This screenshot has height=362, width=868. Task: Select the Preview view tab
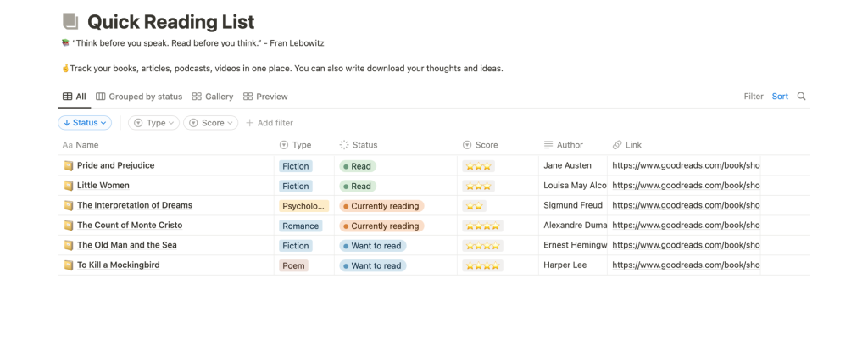click(x=265, y=97)
